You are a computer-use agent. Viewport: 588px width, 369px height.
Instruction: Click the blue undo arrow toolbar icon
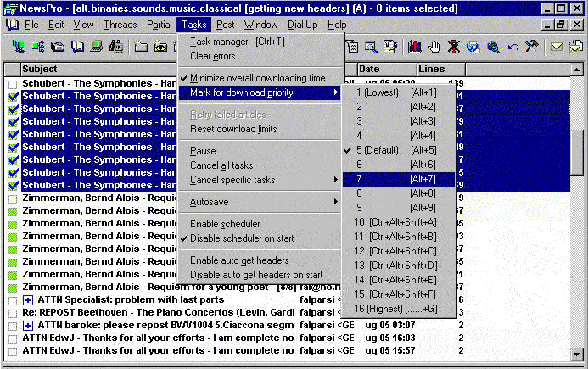[512, 47]
